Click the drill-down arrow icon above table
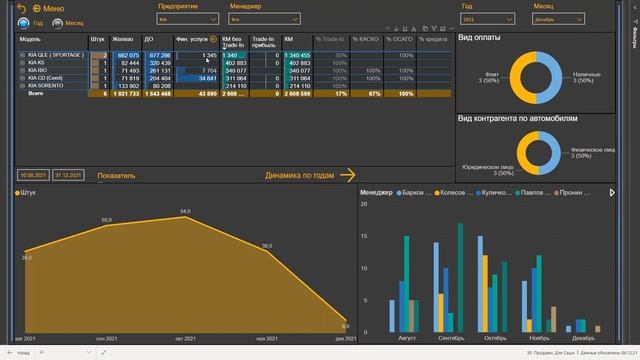The height and width of the screenshot is (360, 640). point(396,29)
